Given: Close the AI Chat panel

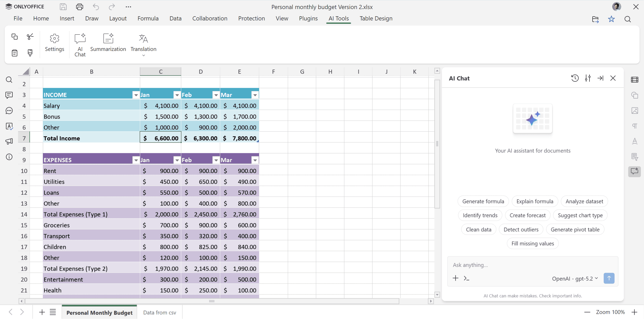Looking at the screenshot, I should tap(613, 78).
